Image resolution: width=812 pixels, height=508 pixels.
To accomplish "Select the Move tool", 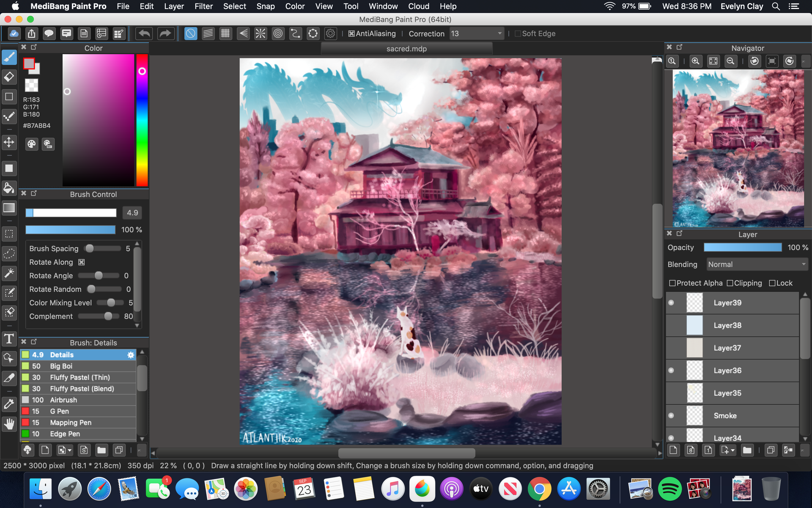I will tap(9, 142).
